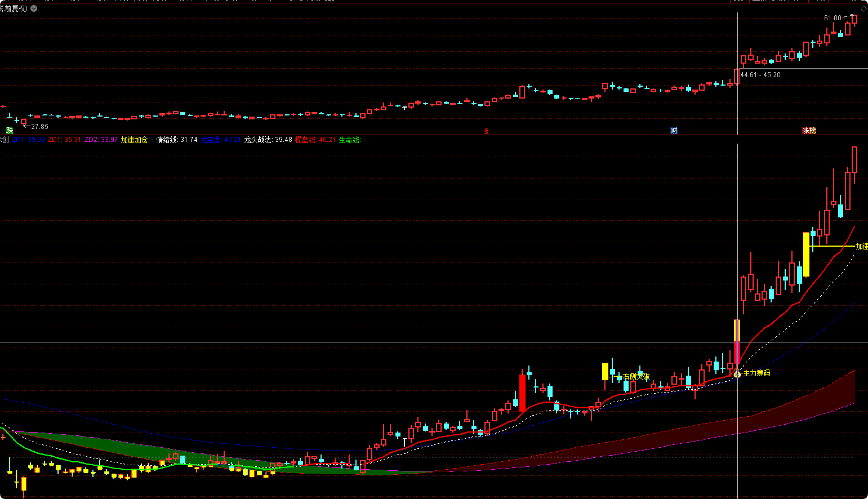Click the red S marker below the K-line chart

pos(487,131)
